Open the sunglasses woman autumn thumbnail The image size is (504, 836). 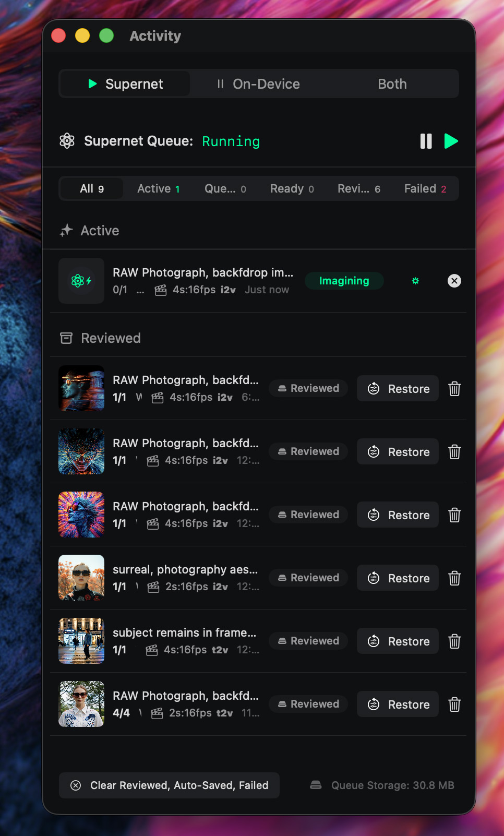coord(81,578)
